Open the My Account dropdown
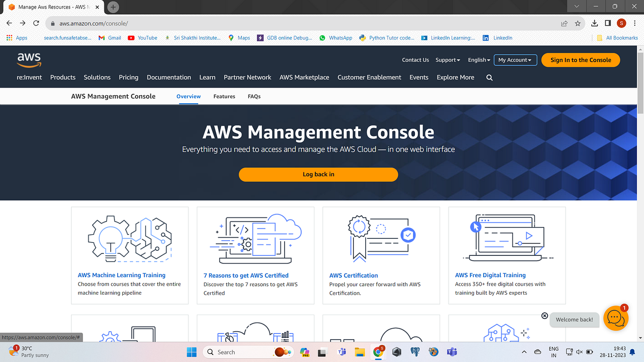644x362 pixels. pyautogui.click(x=515, y=60)
